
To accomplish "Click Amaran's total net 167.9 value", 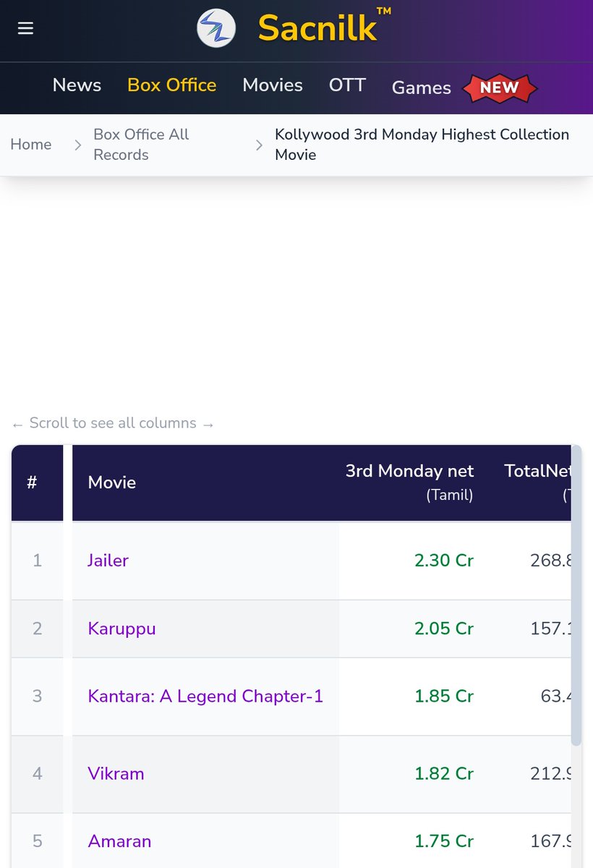I will tap(550, 842).
